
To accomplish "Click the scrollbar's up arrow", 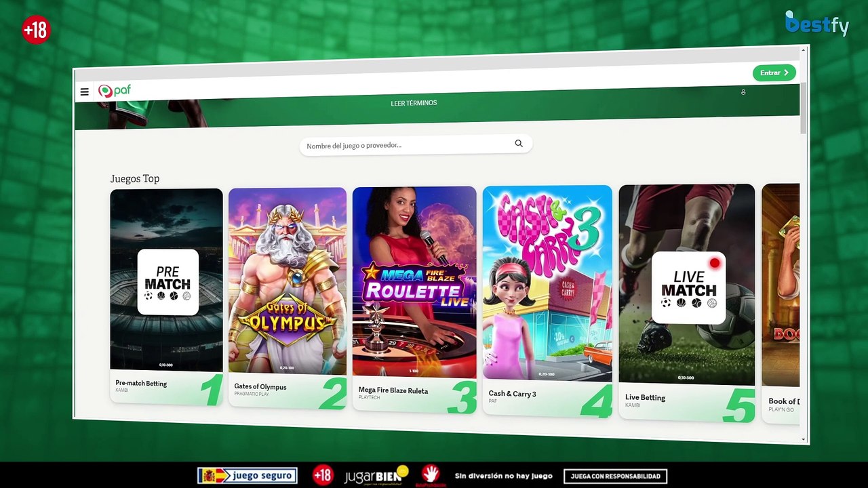I will pos(804,50).
